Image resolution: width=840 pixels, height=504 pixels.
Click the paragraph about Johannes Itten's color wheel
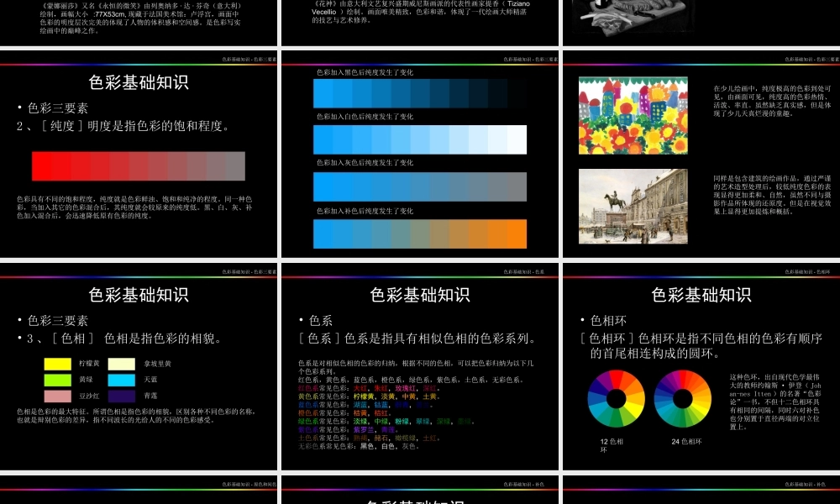[774, 402]
